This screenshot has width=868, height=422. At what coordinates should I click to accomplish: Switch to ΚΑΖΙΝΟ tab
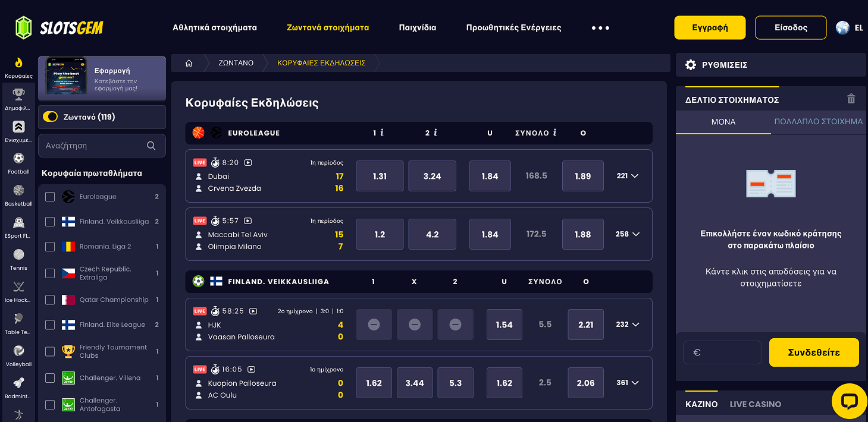point(701,404)
